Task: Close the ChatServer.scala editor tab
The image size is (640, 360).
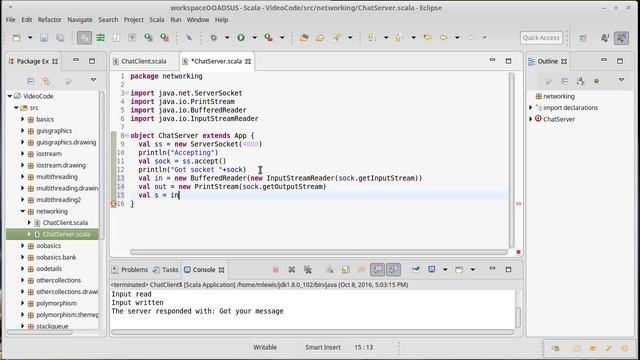Action: pyautogui.click(x=248, y=62)
